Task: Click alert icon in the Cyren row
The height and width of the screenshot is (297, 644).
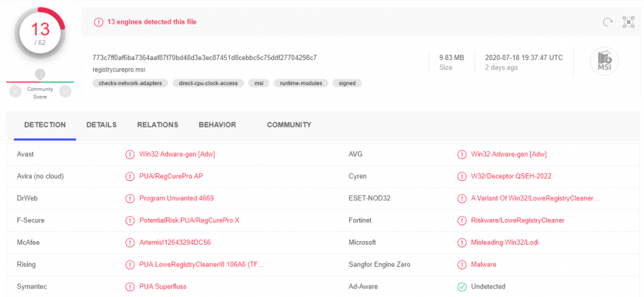Action: (462, 176)
